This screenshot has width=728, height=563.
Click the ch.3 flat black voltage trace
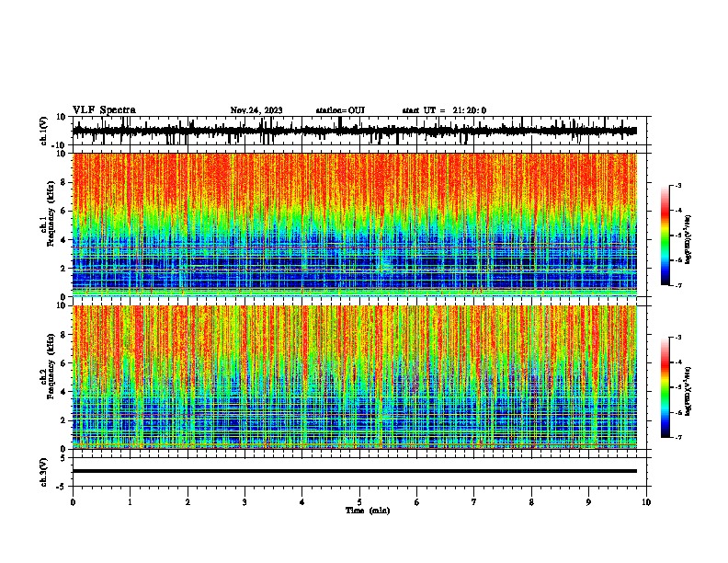(x=355, y=471)
